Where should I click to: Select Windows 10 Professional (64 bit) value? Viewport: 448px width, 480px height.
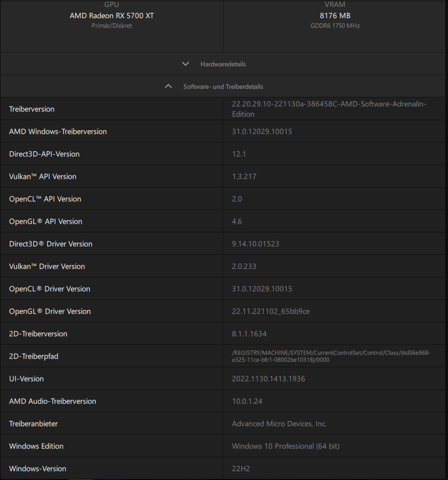(x=285, y=446)
